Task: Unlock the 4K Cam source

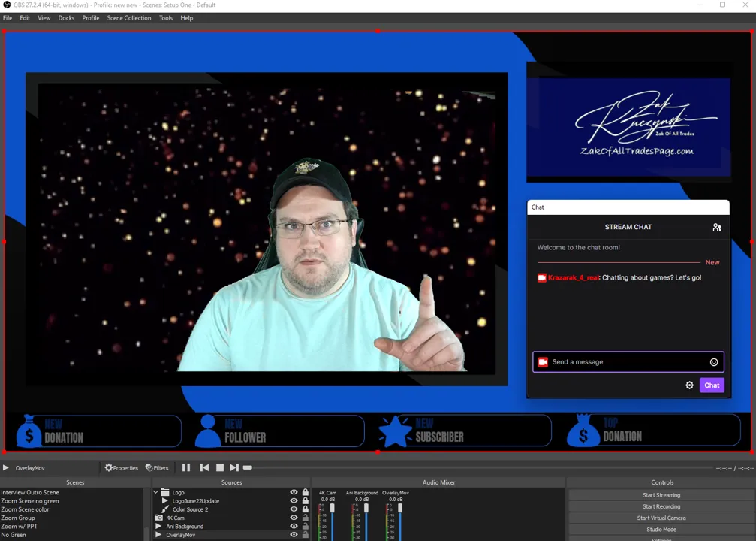Action: tap(304, 518)
